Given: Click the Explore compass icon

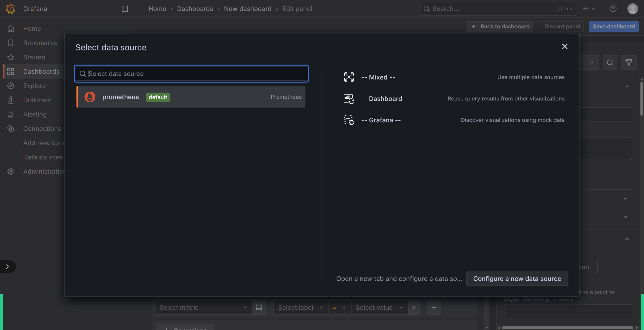Looking at the screenshot, I should (11, 86).
